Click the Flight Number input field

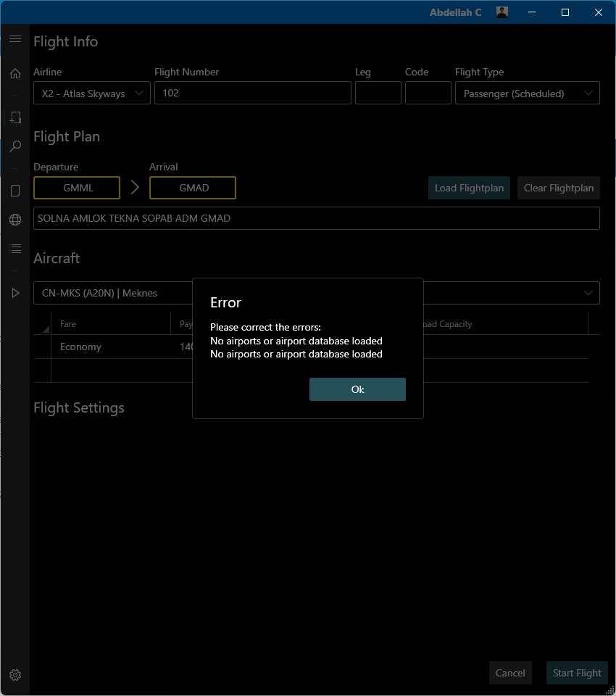click(252, 94)
